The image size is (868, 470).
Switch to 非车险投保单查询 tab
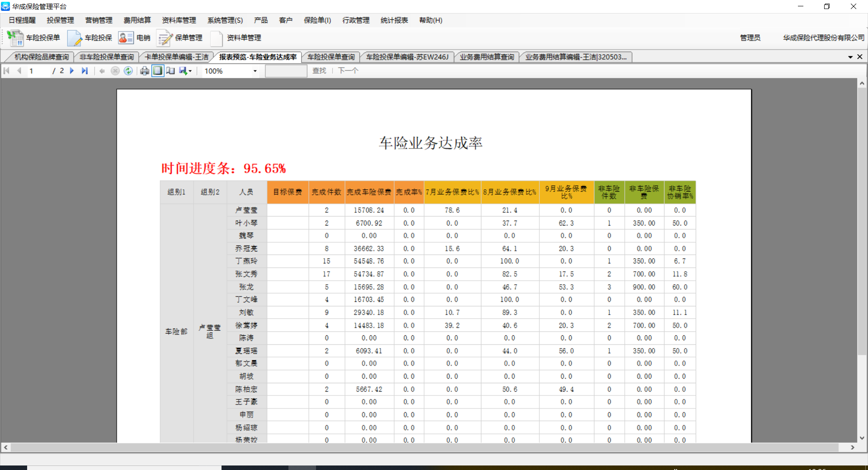coord(107,57)
